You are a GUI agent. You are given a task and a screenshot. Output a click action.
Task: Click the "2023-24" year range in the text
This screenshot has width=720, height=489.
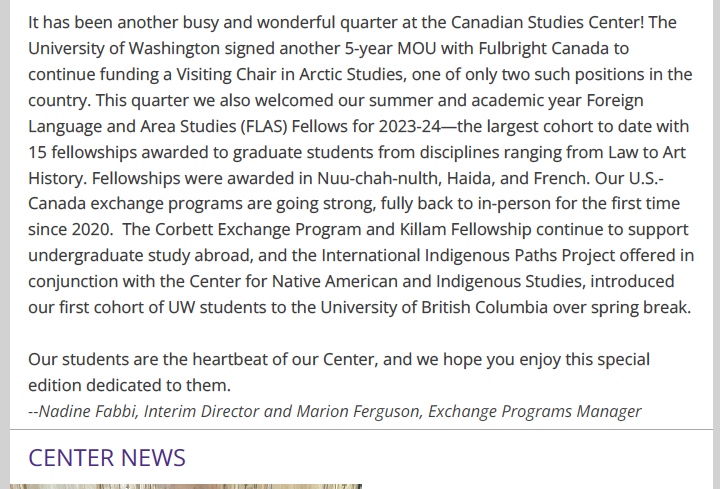tap(410, 126)
